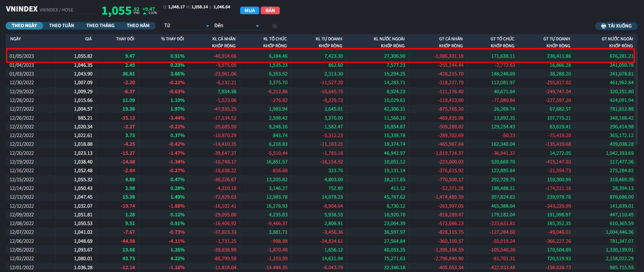The height and width of the screenshot is (272, 644).
Task: Click the 12/26/2022 date row
Action: click(22, 118)
